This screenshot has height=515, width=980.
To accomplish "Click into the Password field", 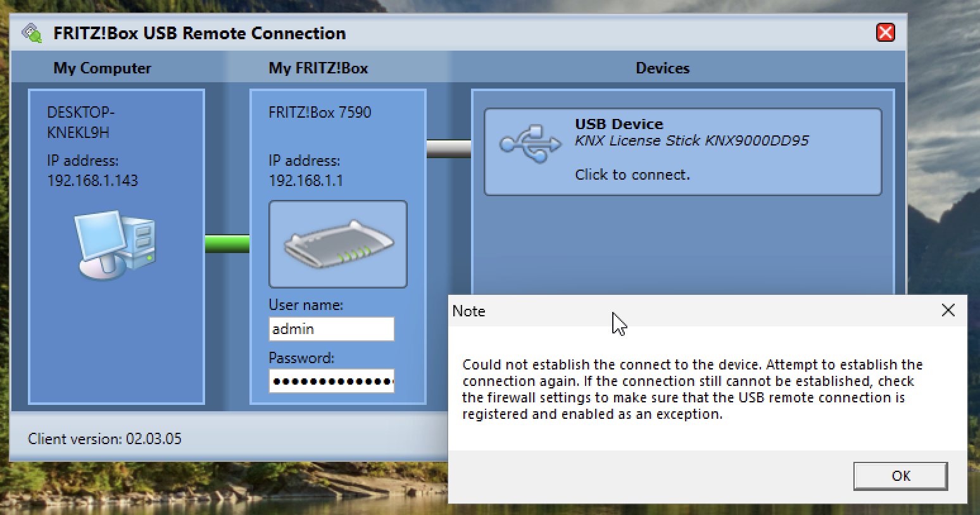I will [331, 382].
